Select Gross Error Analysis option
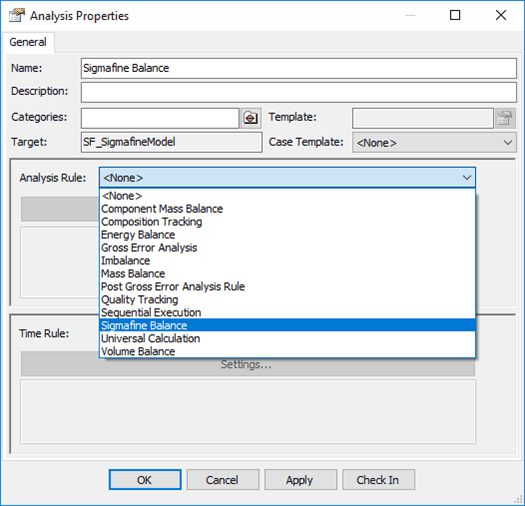This screenshot has width=525, height=506. [287, 248]
